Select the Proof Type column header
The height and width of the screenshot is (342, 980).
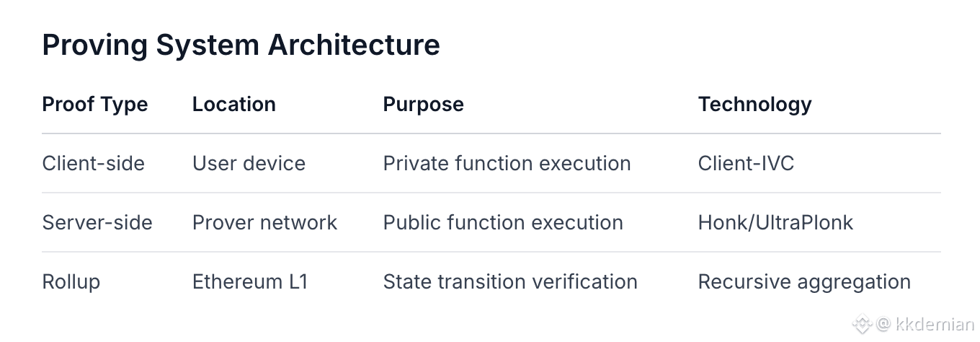point(95,104)
